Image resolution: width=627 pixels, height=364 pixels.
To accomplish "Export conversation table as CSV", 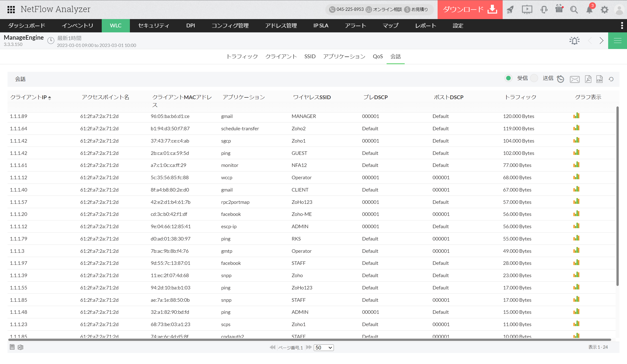I will click(x=600, y=79).
